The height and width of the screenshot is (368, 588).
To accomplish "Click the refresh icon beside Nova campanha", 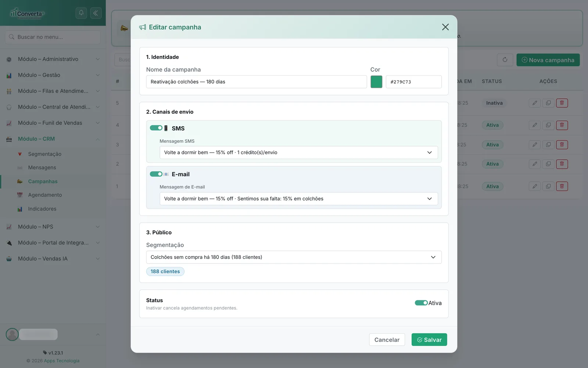I will (x=505, y=60).
